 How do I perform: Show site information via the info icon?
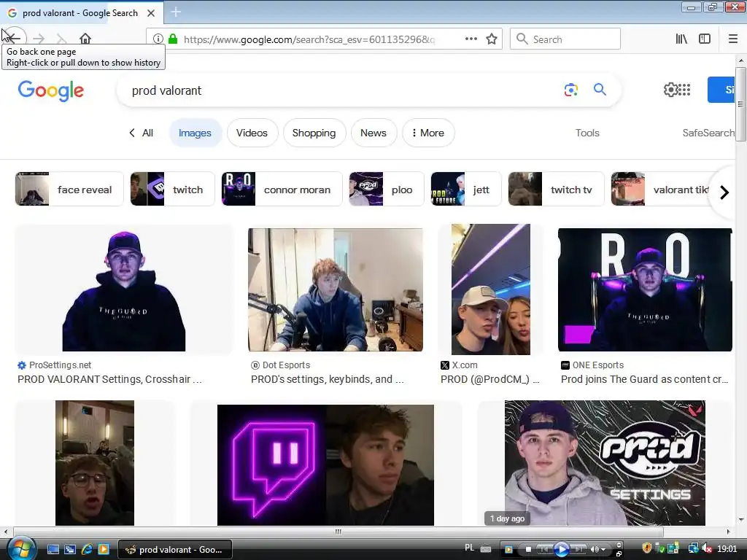click(158, 39)
